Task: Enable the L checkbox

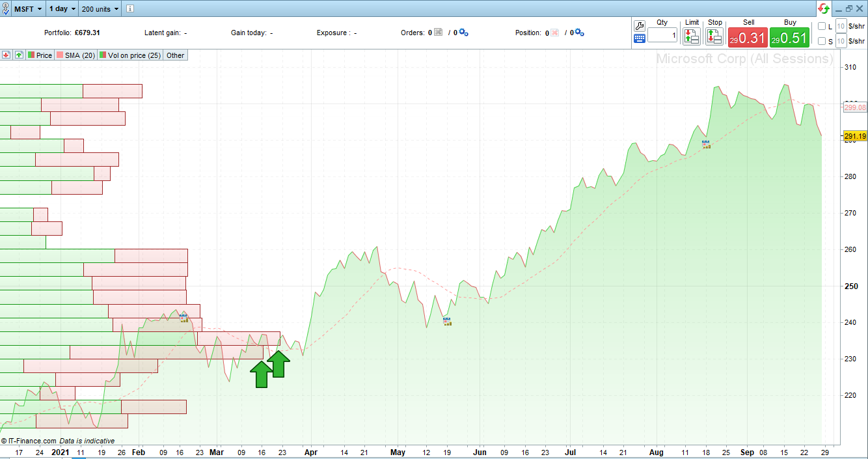Action: 822,26
